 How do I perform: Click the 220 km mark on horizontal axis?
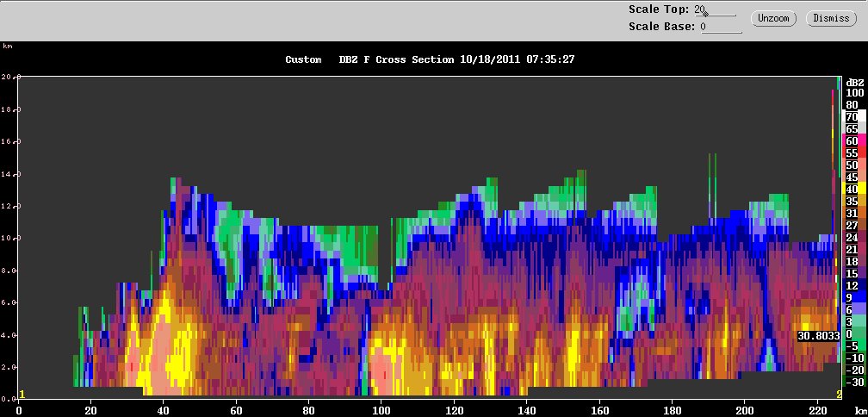[x=816, y=411]
